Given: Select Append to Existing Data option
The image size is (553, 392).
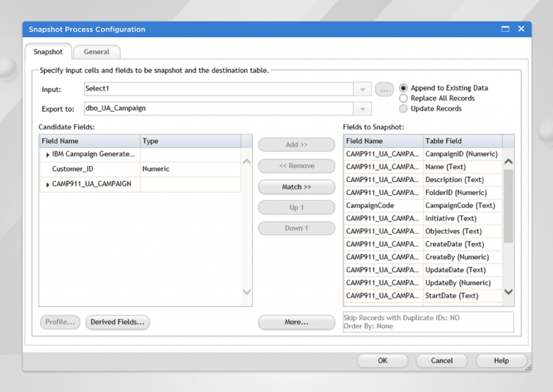Looking at the screenshot, I should pos(403,88).
